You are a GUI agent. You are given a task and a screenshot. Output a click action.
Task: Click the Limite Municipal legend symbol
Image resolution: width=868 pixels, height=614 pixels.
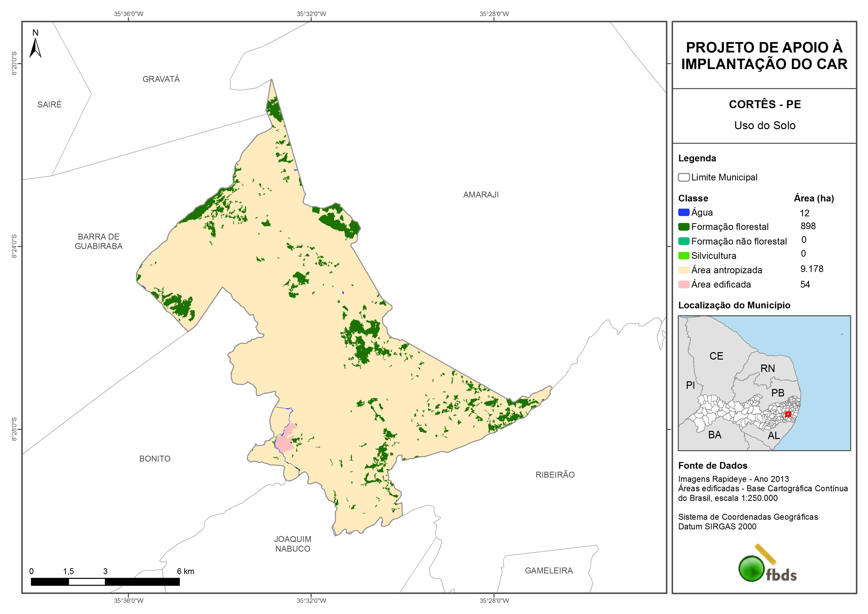pos(683,177)
